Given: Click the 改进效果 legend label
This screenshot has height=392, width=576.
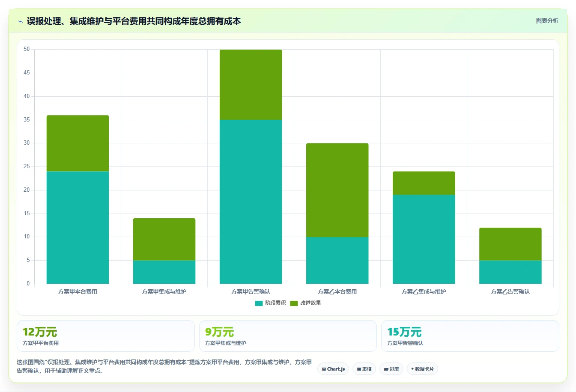Looking at the screenshot, I should coord(310,303).
